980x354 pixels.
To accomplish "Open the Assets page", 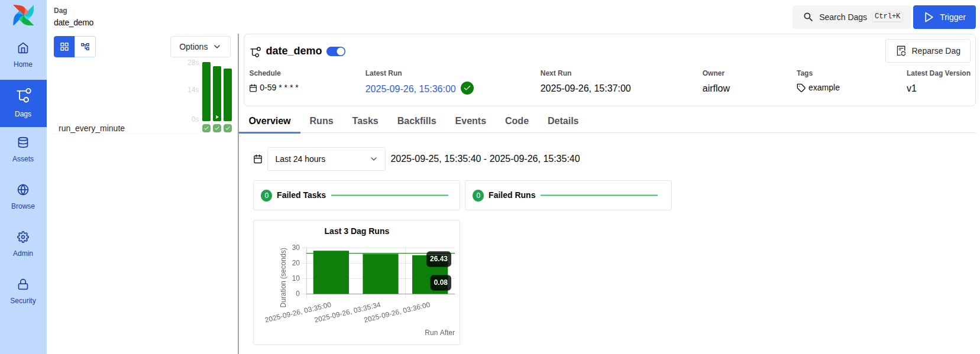I will click(23, 150).
